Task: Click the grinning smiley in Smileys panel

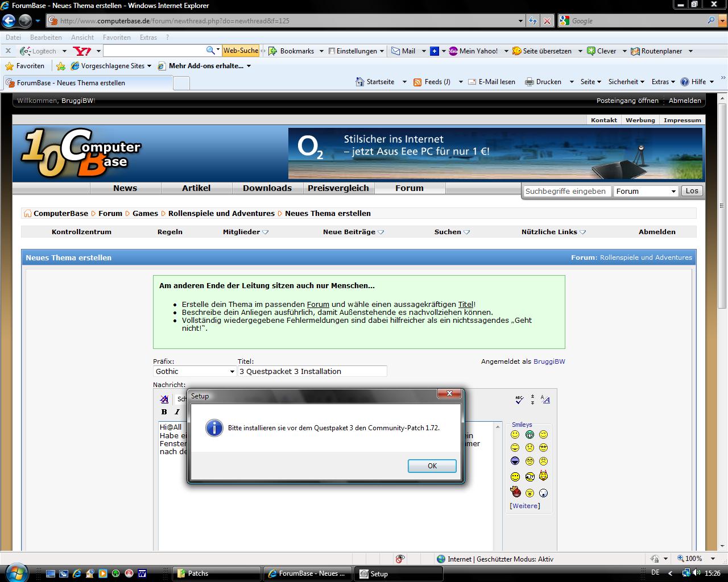Action: pos(530,435)
